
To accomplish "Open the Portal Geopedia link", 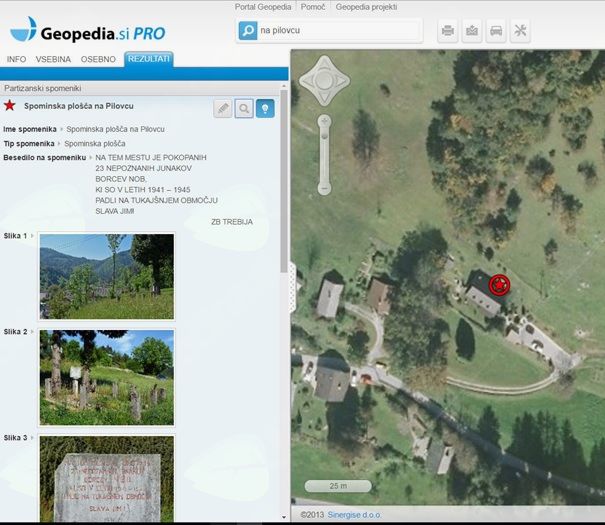I will pyautogui.click(x=264, y=7).
